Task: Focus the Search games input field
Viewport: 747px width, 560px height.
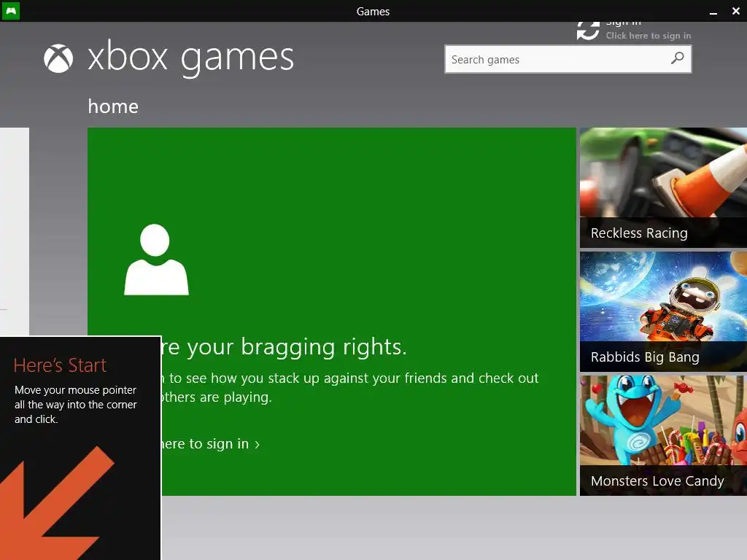Action: 568,59
